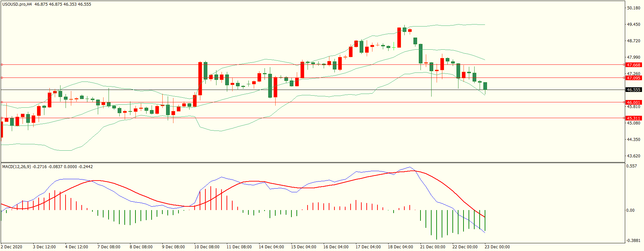This screenshot has height=251, width=644.
Task: Click the 50.180 price scale label
Action: click(x=634, y=8)
